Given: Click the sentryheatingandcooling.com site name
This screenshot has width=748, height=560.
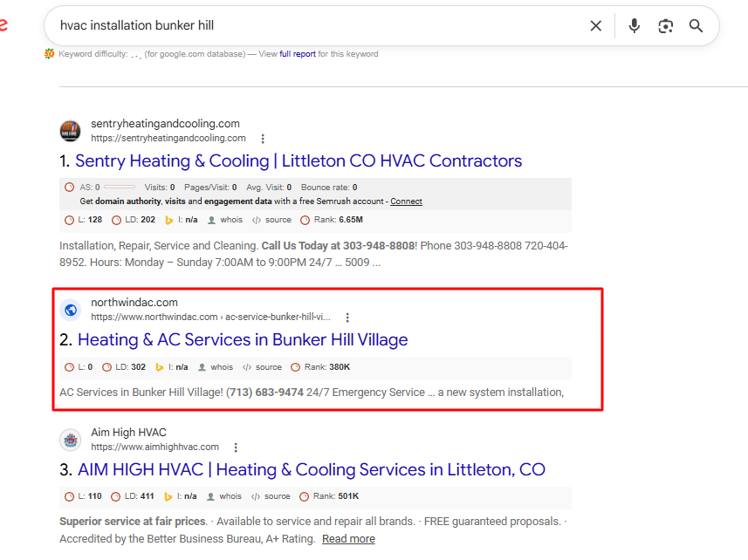Looking at the screenshot, I should (166, 124).
